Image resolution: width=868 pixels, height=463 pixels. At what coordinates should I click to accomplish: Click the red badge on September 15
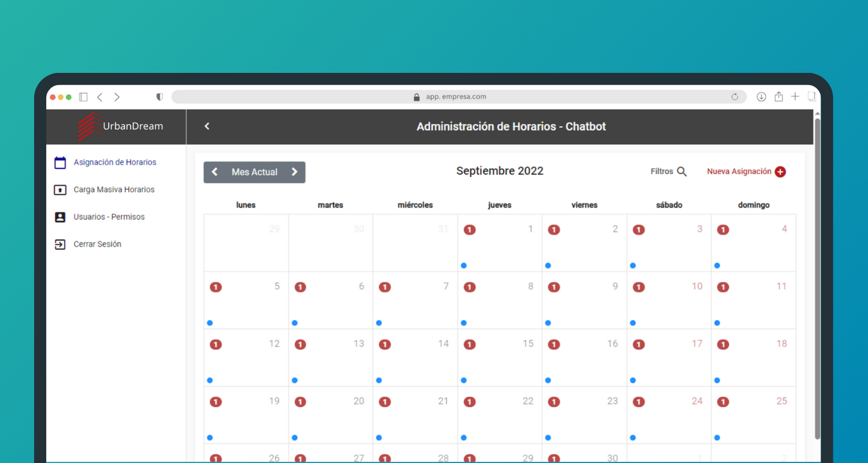pyautogui.click(x=469, y=344)
